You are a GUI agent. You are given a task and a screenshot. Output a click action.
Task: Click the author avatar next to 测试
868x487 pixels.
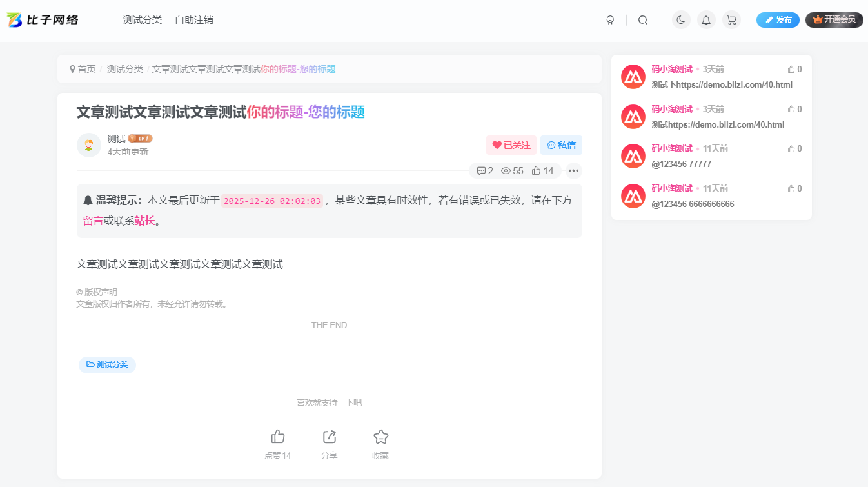[x=88, y=144]
